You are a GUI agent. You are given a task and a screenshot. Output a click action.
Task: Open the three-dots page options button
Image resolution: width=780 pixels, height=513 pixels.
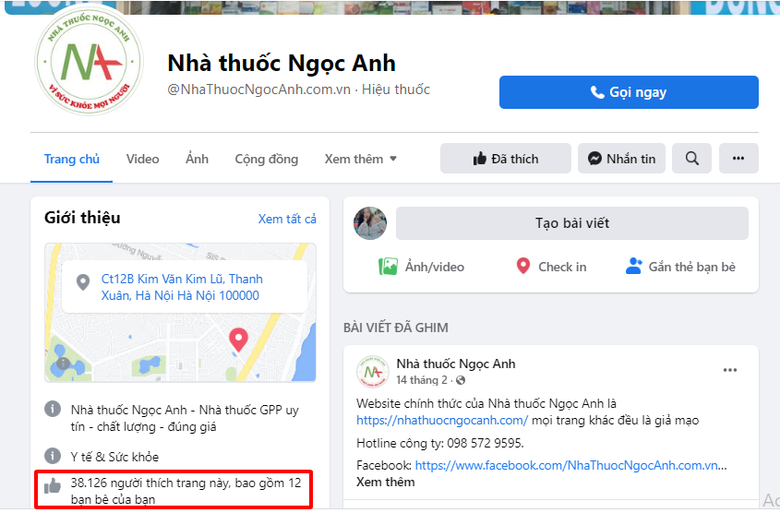[738, 158]
